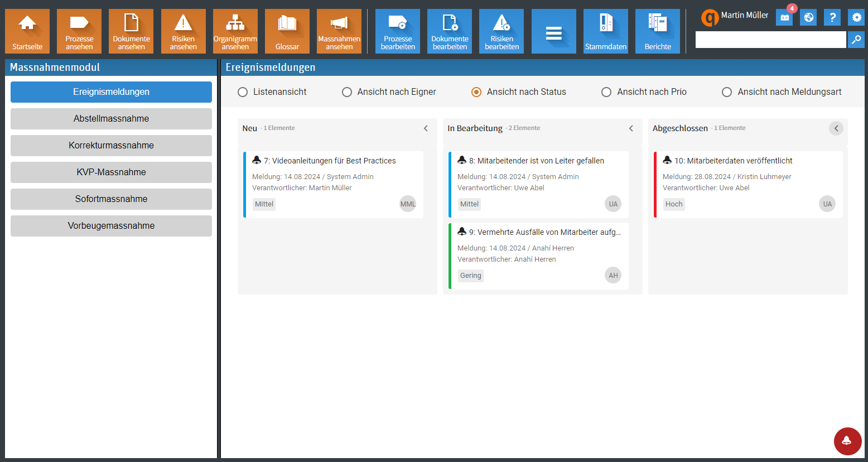Open Prozesse ansehen tile
The width and height of the screenshot is (868, 462).
[x=79, y=31]
